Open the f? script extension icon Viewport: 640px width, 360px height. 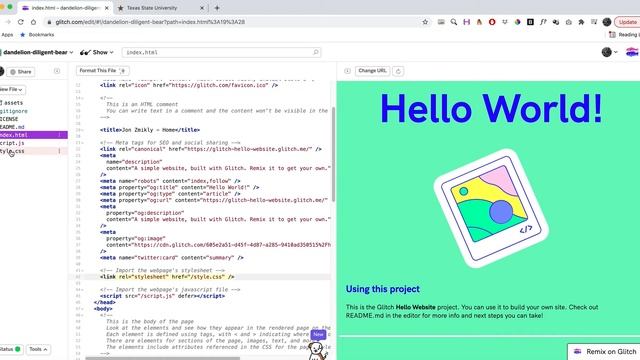point(543,22)
